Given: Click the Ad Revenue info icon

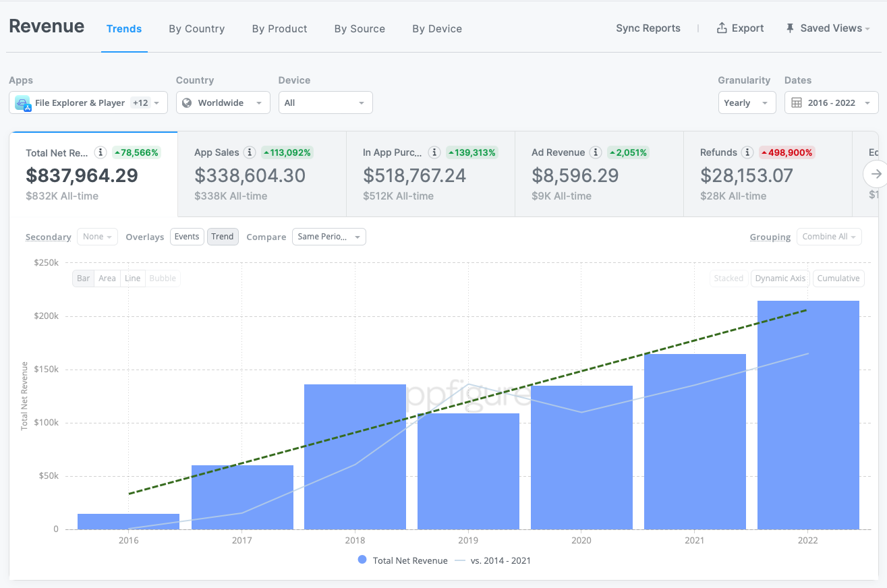Looking at the screenshot, I should pyautogui.click(x=596, y=152).
